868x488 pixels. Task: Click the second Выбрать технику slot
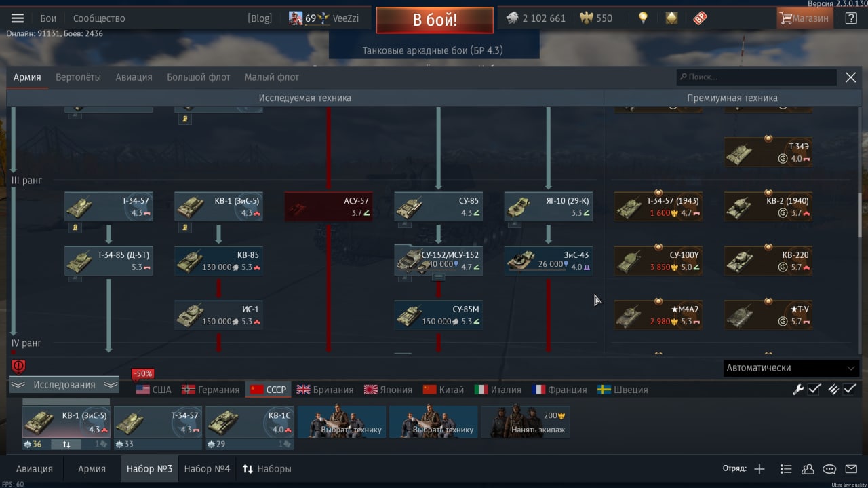click(x=433, y=421)
